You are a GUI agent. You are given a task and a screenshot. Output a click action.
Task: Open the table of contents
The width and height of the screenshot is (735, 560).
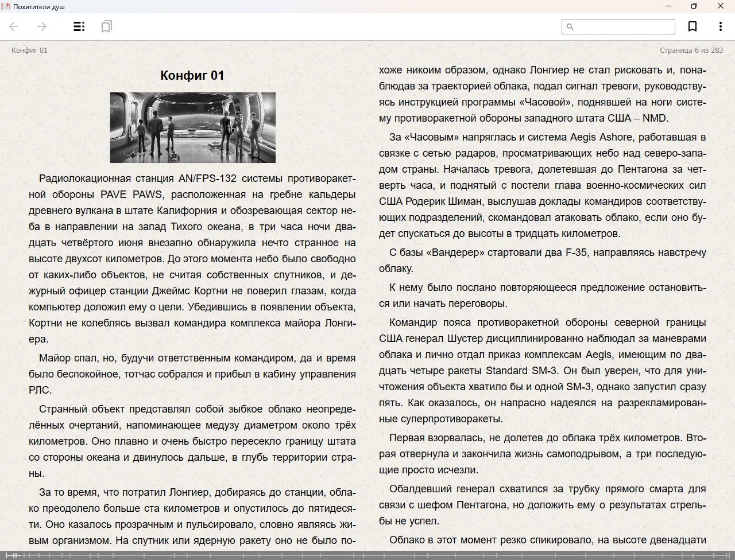pos(79,26)
